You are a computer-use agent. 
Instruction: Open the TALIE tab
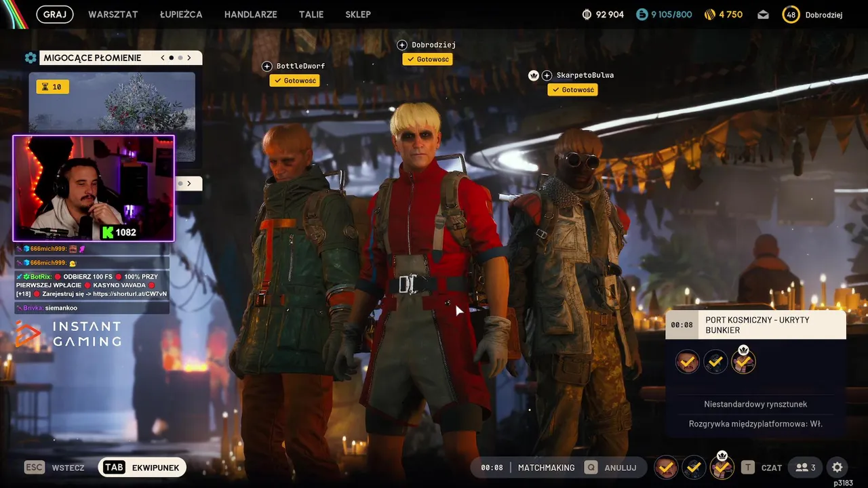311,14
